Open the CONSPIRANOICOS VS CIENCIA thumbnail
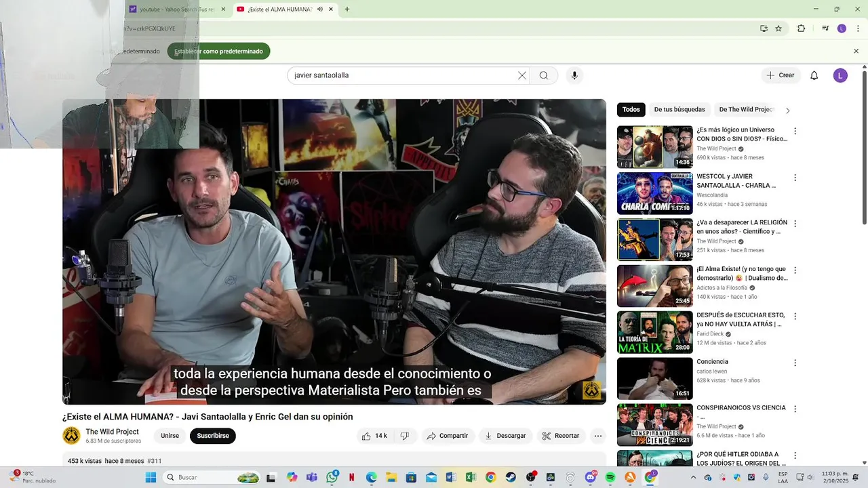This screenshot has height=488, width=868. pyautogui.click(x=655, y=425)
